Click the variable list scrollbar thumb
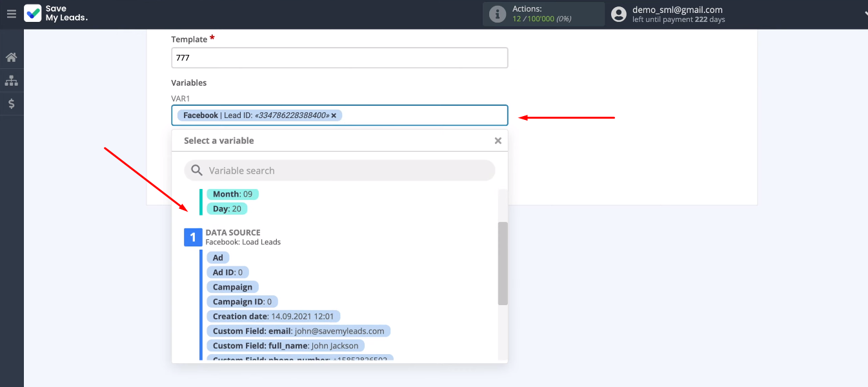This screenshot has width=868, height=387. (x=503, y=263)
